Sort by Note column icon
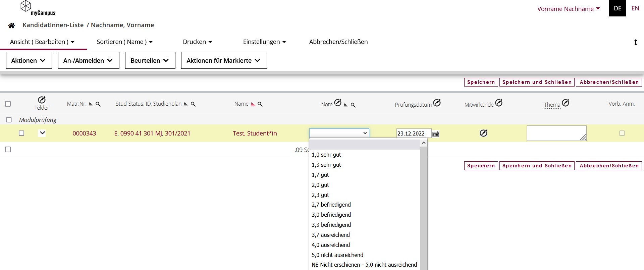Image resolution: width=644 pixels, height=270 pixels. coord(346,105)
